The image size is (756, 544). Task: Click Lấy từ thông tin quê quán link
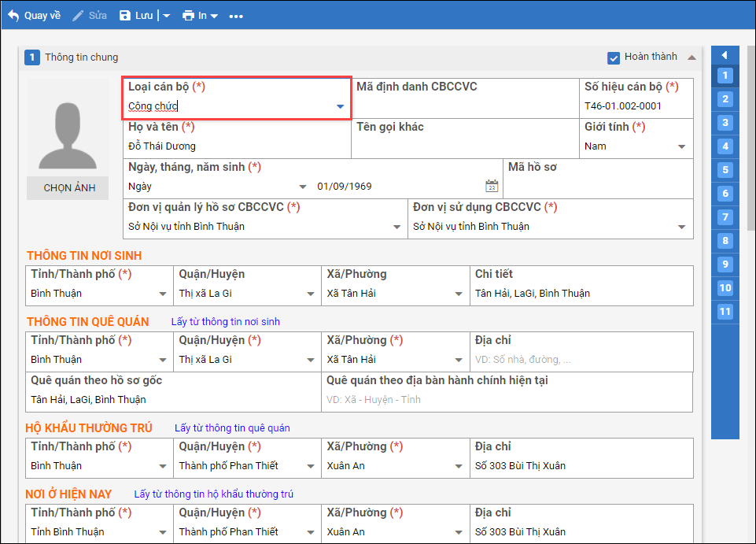(x=232, y=428)
